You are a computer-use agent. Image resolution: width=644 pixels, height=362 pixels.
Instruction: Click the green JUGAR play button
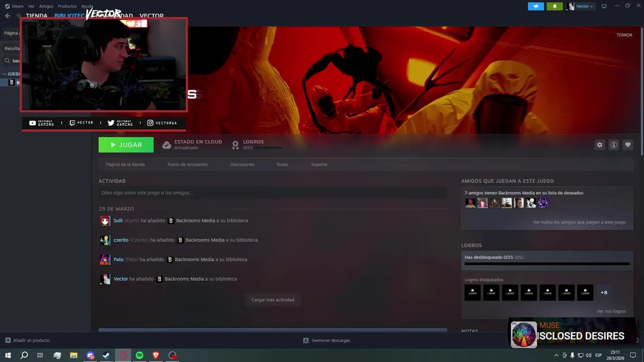pyautogui.click(x=126, y=145)
